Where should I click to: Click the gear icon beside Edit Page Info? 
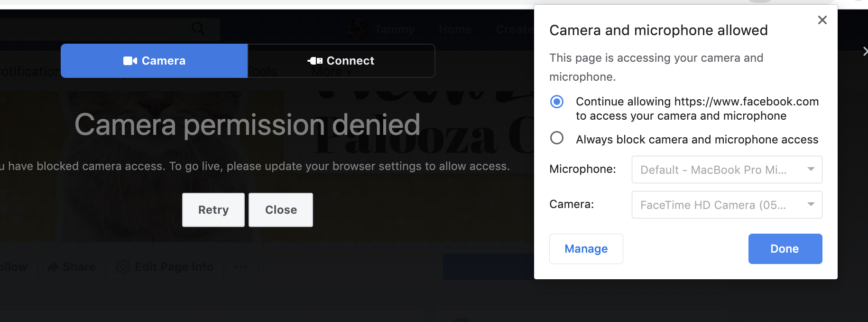123,267
